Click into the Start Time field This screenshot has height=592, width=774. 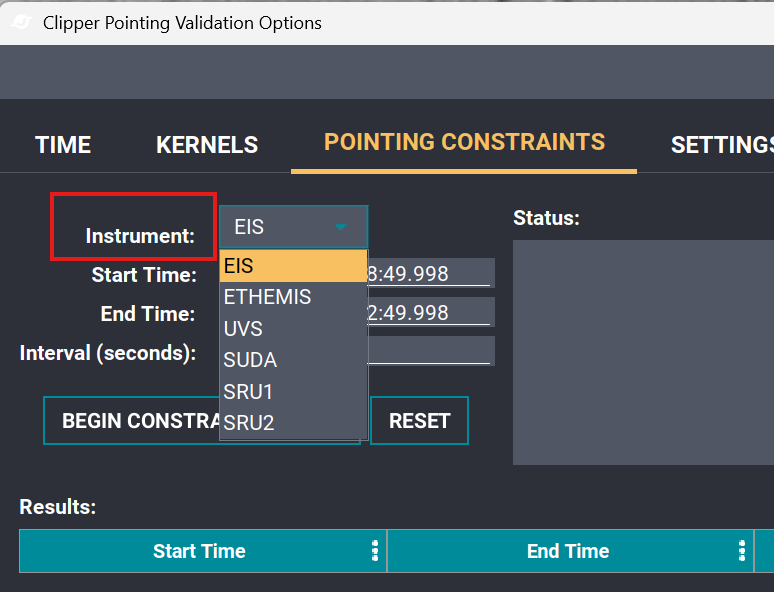click(430, 273)
